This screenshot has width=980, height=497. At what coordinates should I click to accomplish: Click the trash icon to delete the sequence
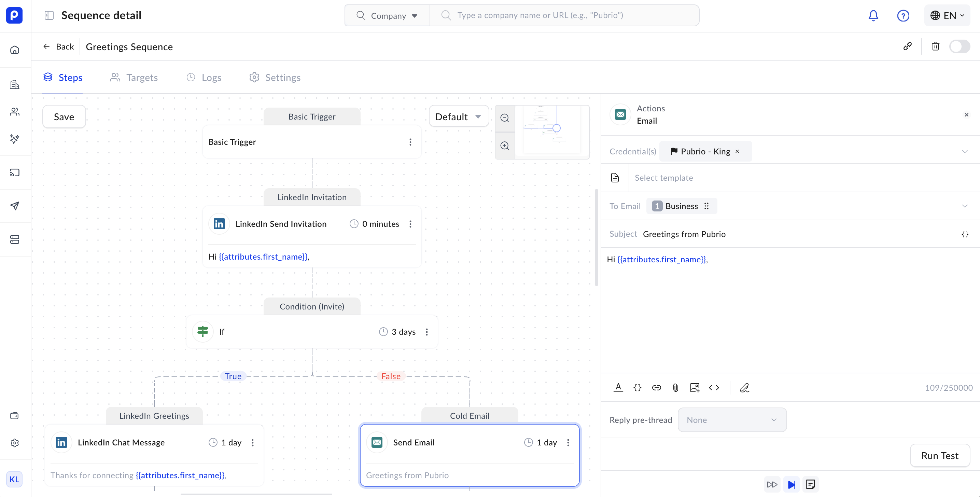pyautogui.click(x=936, y=46)
